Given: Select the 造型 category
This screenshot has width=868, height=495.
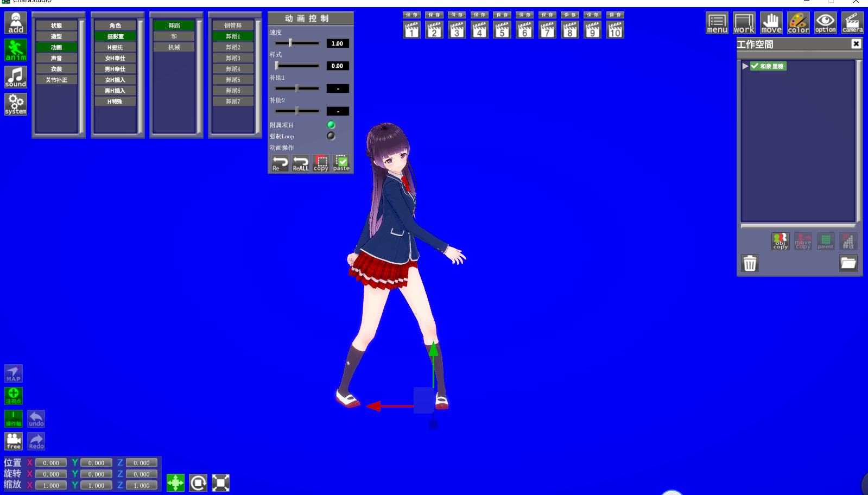Looking at the screenshot, I should [x=56, y=36].
